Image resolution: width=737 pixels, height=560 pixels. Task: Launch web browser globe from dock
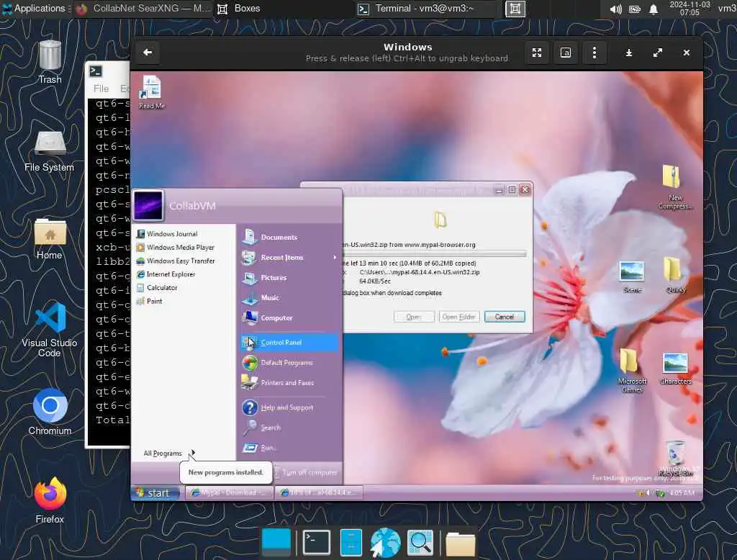385,542
